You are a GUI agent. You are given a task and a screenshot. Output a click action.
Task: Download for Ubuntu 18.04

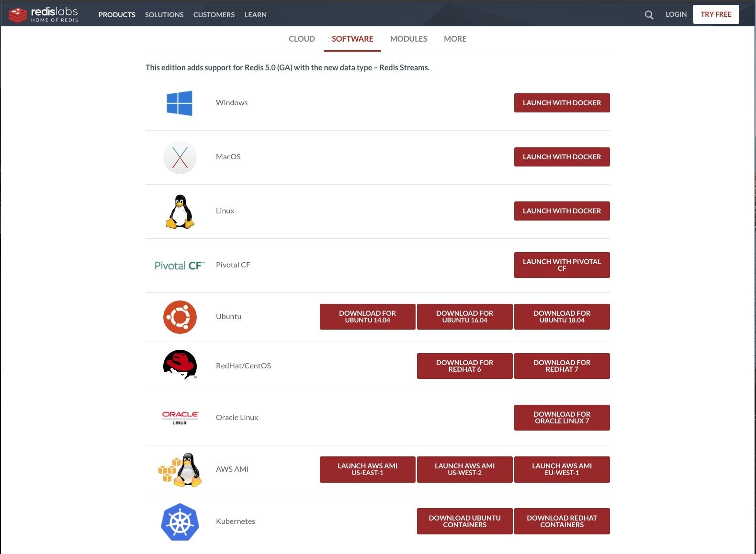tap(562, 317)
